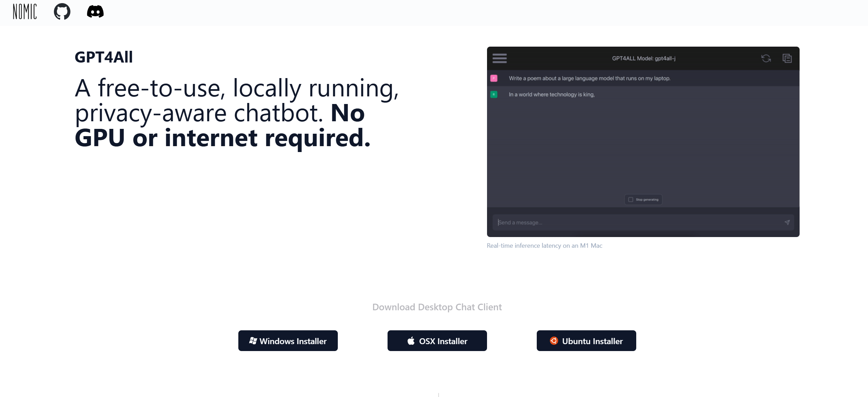Download the Windows Installer

click(x=288, y=341)
